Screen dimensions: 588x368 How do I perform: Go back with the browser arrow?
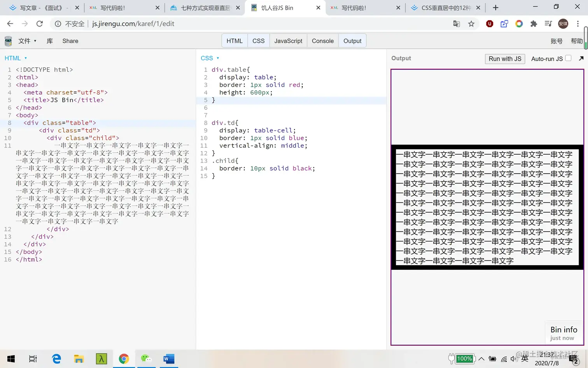(x=10, y=24)
